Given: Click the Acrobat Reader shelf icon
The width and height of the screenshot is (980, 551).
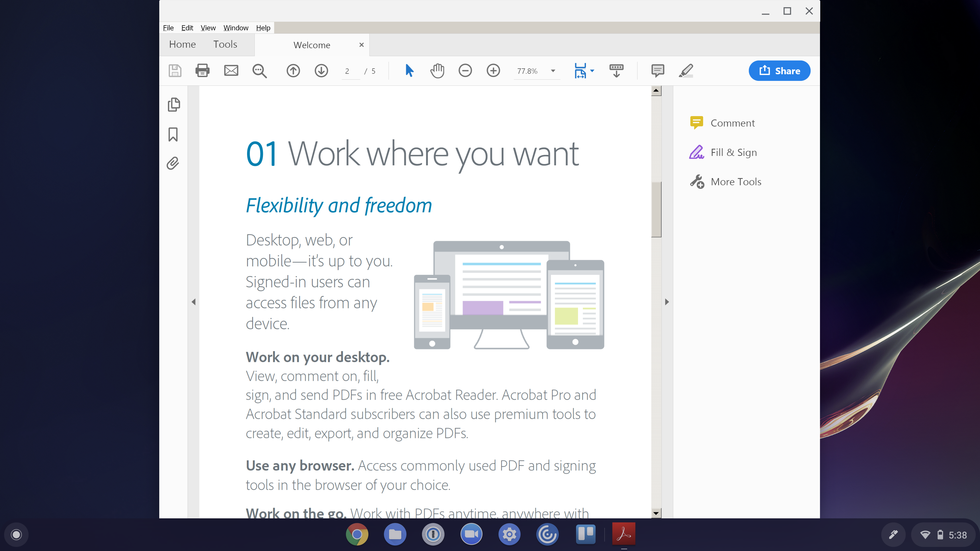Looking at the screenshot, I should click(624, 534).
